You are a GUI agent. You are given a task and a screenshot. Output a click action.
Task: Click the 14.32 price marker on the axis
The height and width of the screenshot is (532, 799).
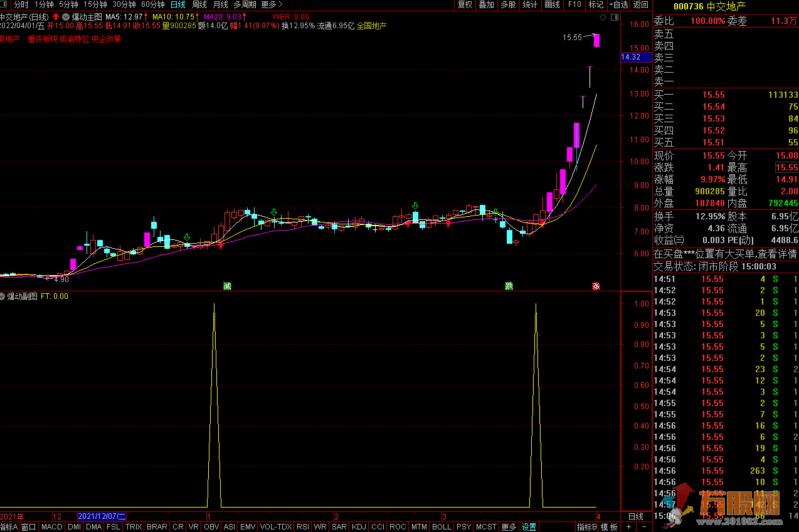[630, 57]
